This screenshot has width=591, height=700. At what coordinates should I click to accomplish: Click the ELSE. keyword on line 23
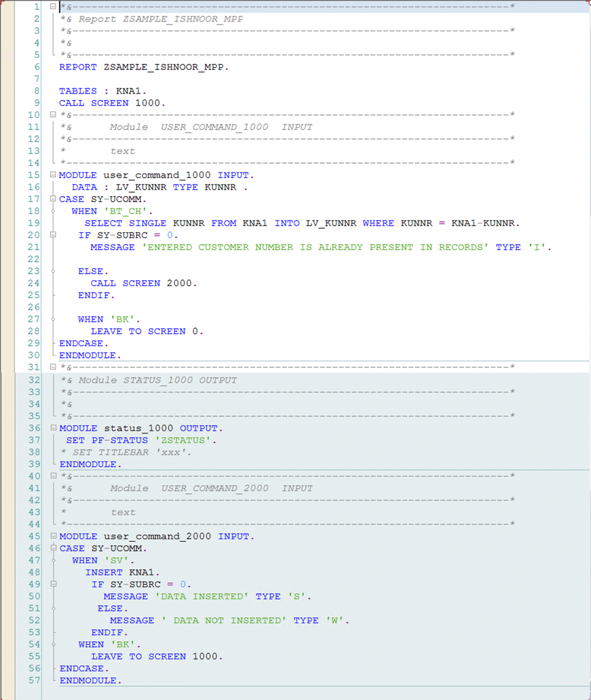tap(93, 272)
